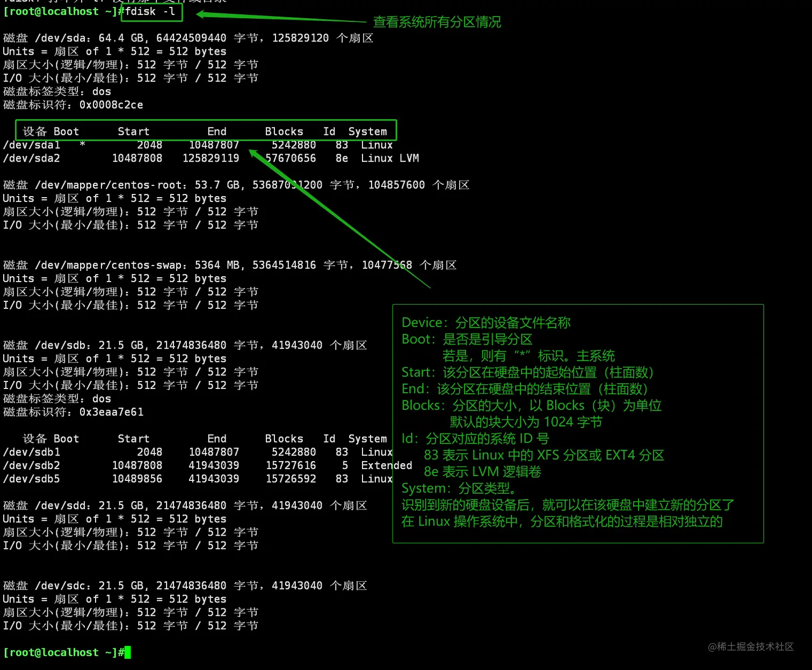The image size is (812, 670).
Task: Click the '/dev/mapper/centos-root' disk line
Action: pos(236,185)
